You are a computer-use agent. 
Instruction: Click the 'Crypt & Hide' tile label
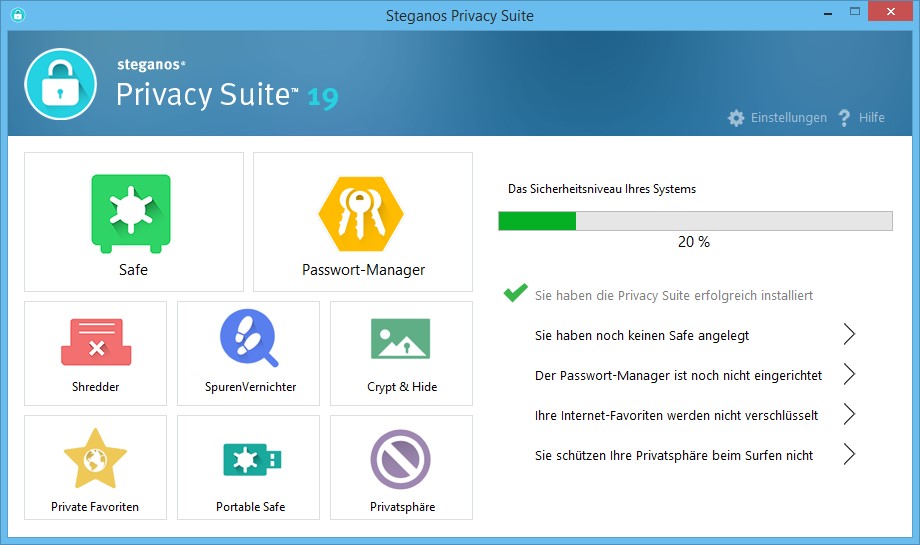[402, 387]
